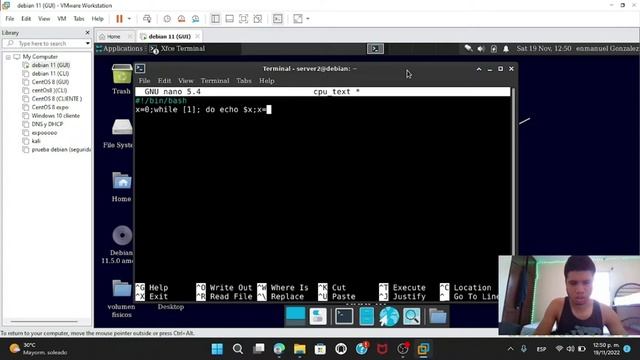Enter full screen mode via toolbar icon

point(243,19)
